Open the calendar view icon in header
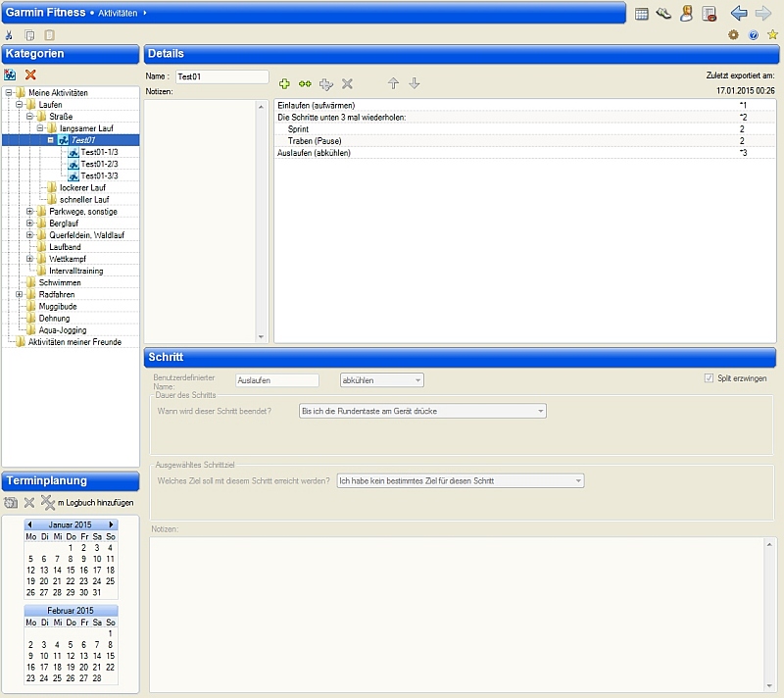 (642, 14)
